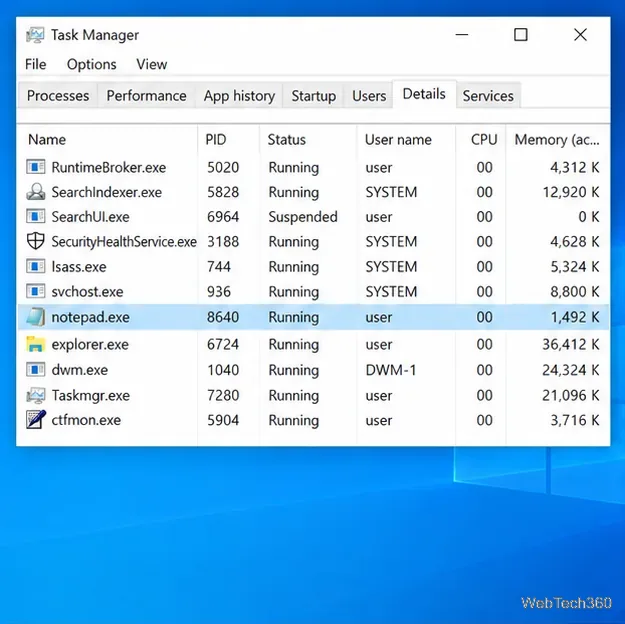
Task: Select the SearchUI.exe process name
Action: coord(90,217)
